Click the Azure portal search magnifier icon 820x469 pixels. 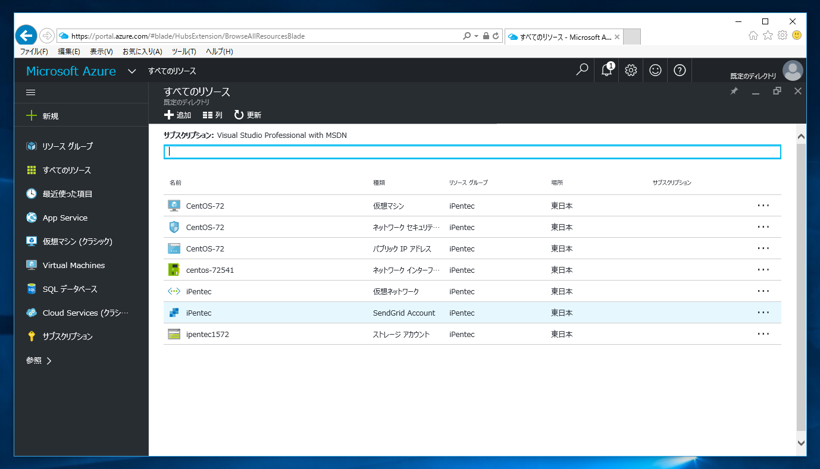[582, 70]
